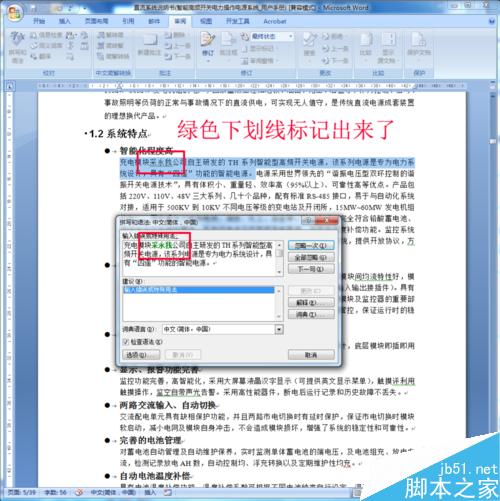Screen dimensions: 500x501
Task: Click the heading 完善的电池管理
Action: tap(150, 440)
